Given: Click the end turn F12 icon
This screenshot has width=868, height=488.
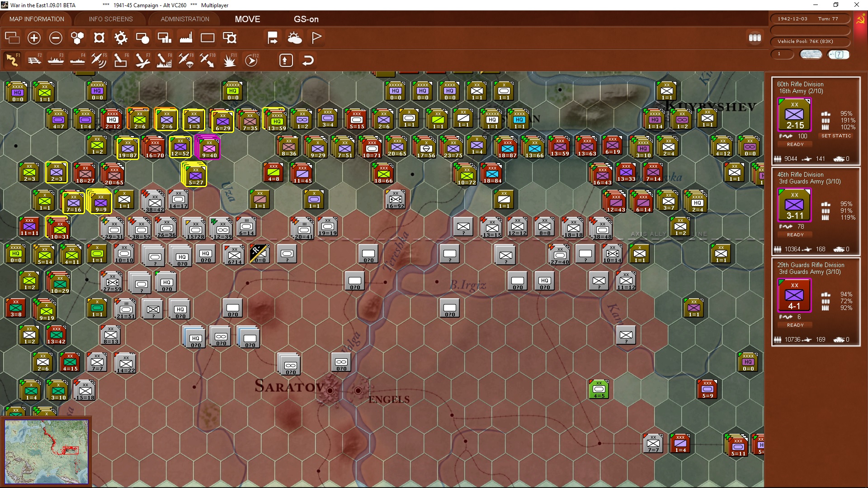Looking at the screenshot, I should coord(251,60).
